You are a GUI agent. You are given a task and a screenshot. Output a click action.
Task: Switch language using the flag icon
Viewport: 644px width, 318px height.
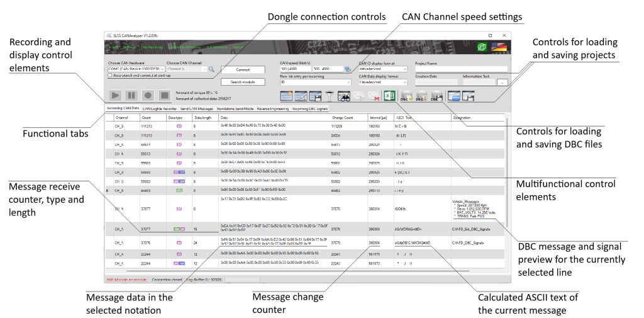499,47
